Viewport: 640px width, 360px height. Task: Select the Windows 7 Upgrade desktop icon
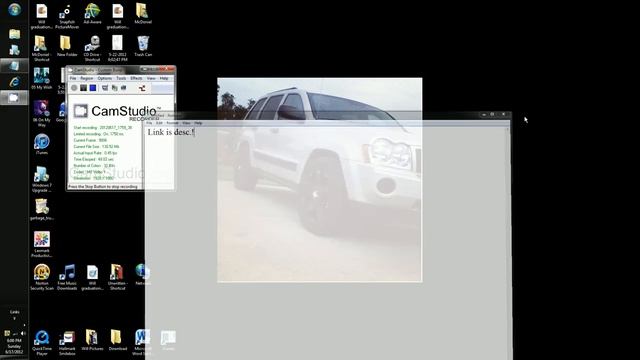pyautogui.click(x=41, y=180)
